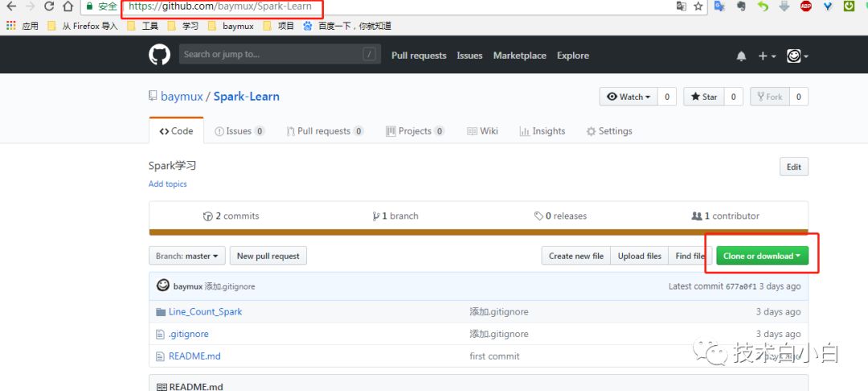Switch to the Code tab
The height and width of the screenshot is (391, 868).
point(176,131)
